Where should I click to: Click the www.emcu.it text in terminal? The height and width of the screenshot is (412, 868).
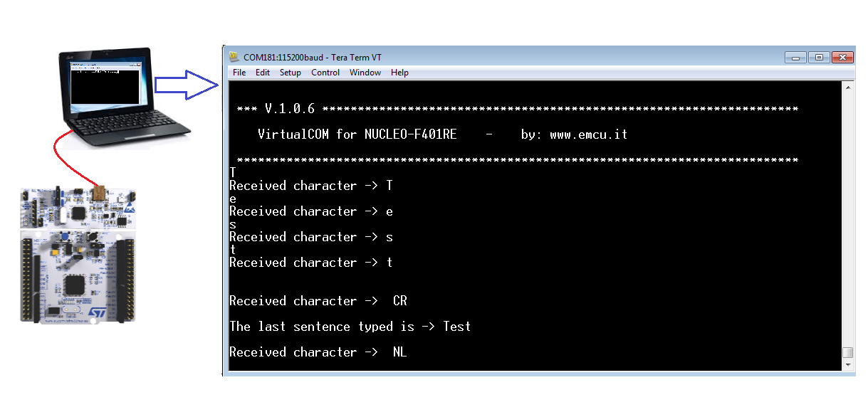[x=588, y=134]
